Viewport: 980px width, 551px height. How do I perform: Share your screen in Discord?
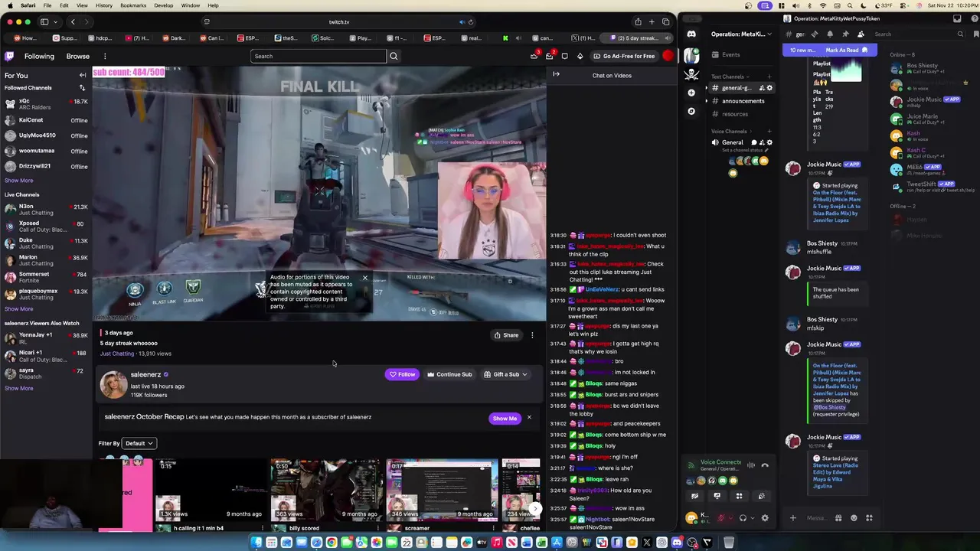pyautogui.click(x=717, y=496)
